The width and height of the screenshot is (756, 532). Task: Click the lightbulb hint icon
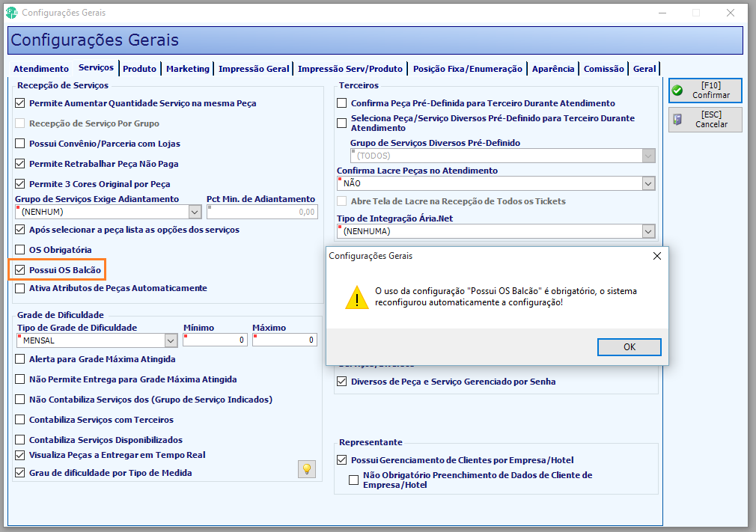coord(307,469)
